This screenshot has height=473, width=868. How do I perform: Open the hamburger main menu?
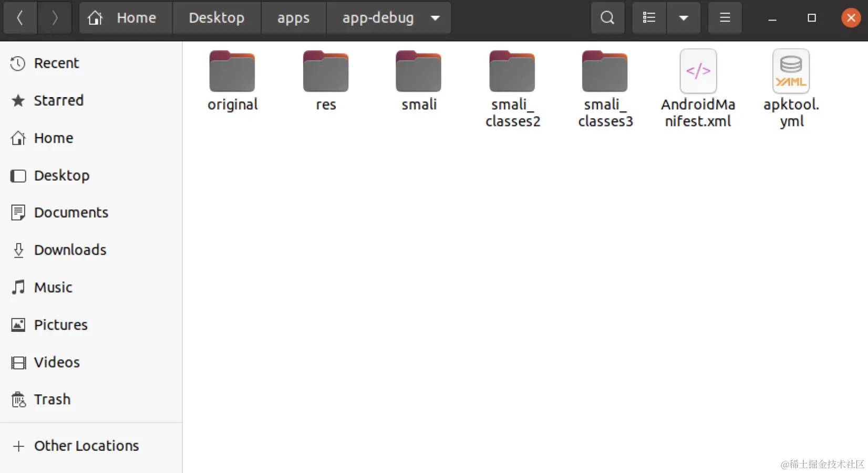725,18
